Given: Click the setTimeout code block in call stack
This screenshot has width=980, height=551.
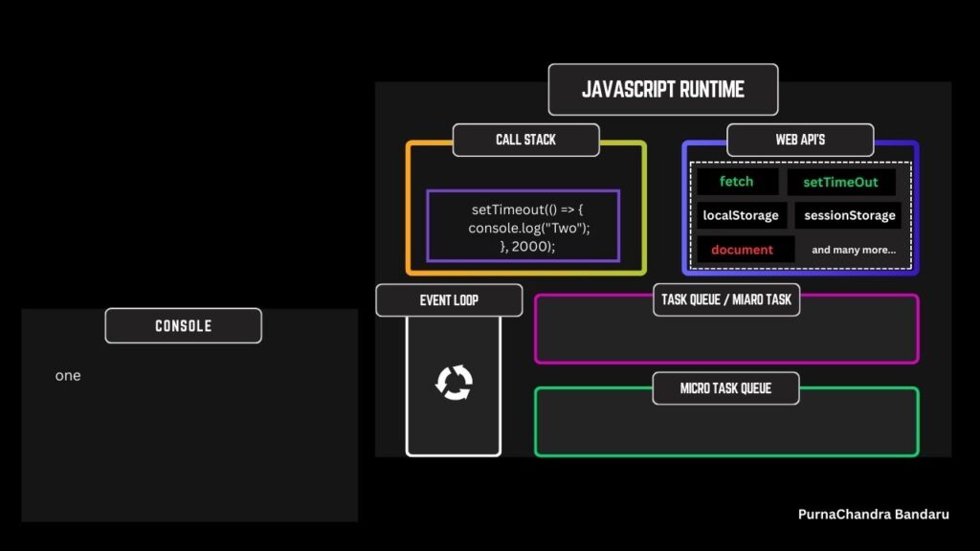Looking at the screenshot, I should click(523, 227).
